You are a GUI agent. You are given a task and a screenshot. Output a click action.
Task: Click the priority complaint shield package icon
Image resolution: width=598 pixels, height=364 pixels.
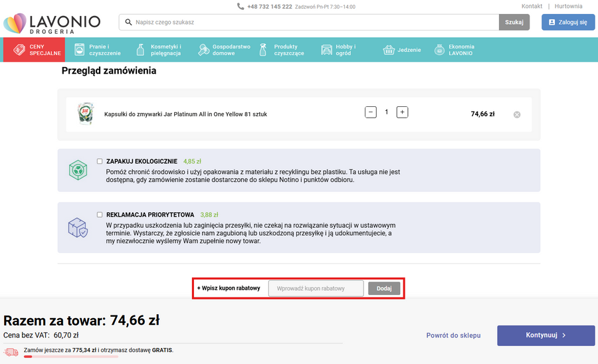coord(78,228)
